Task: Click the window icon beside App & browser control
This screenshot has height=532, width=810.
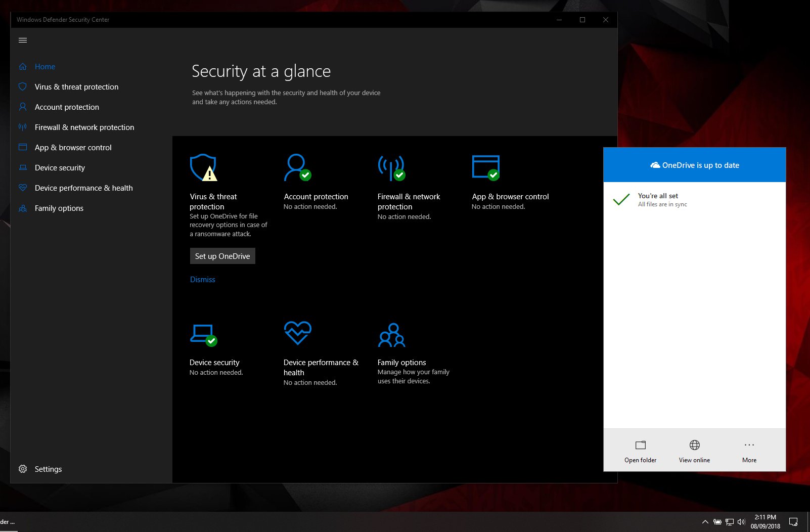Action: 23,148
